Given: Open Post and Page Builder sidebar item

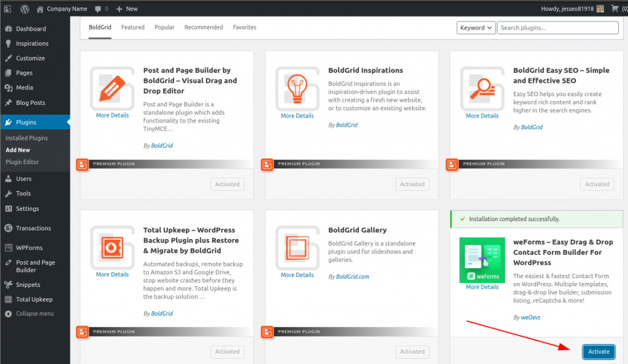Looking at the screenshot, I should coord(35,266).
